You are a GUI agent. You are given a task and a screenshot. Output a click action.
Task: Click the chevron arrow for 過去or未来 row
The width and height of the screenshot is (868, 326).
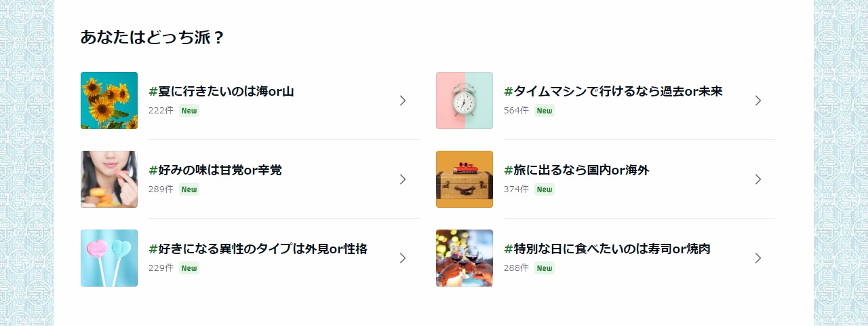click(x=758, y=101)
